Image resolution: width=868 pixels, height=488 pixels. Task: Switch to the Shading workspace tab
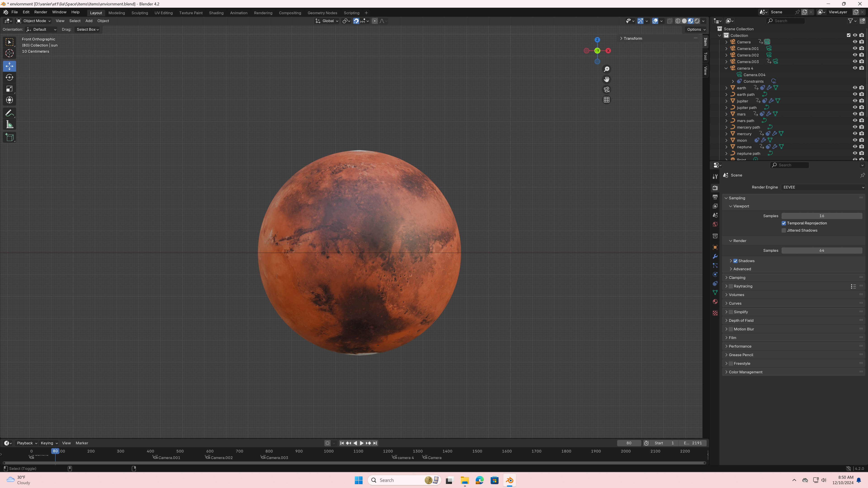(216, 13)
